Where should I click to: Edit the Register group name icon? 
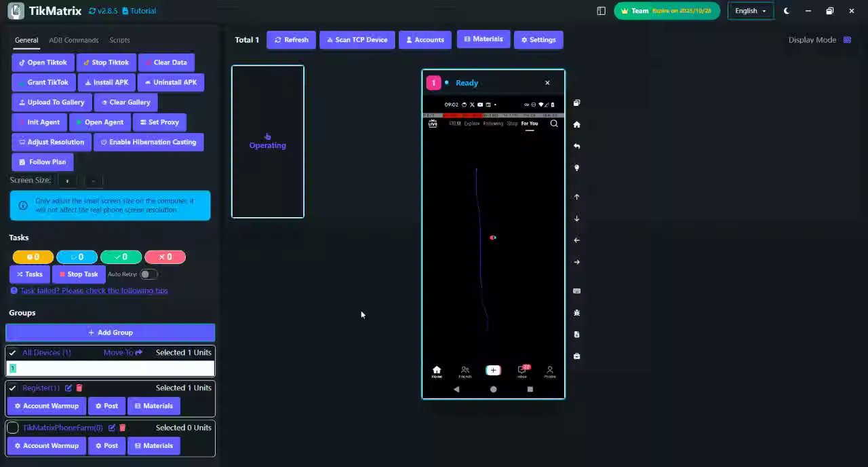(68, 388)
